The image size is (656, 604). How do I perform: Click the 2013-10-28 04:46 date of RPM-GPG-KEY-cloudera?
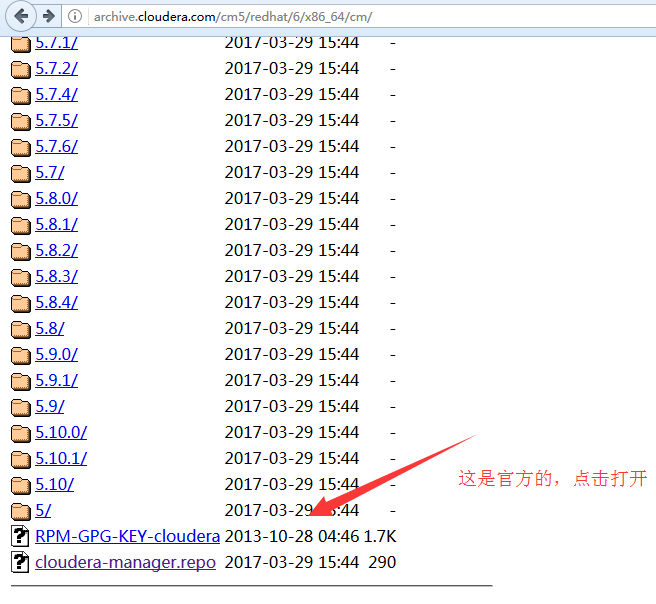click(292, 536)
